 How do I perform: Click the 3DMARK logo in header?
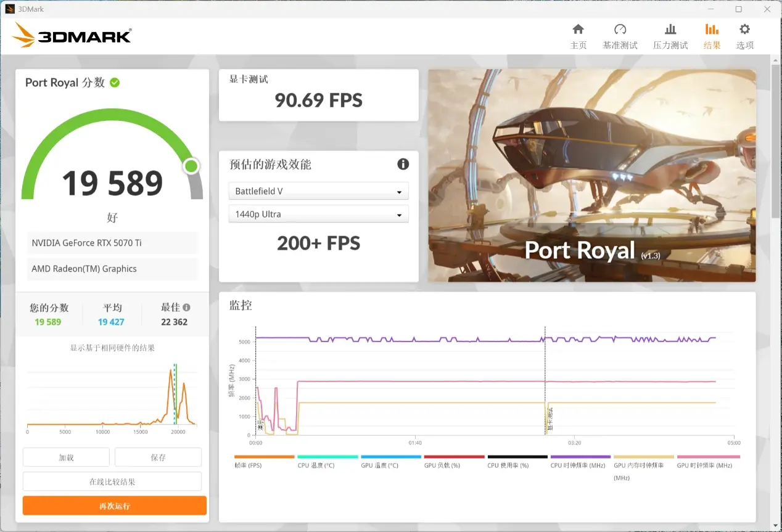point(72,35)
